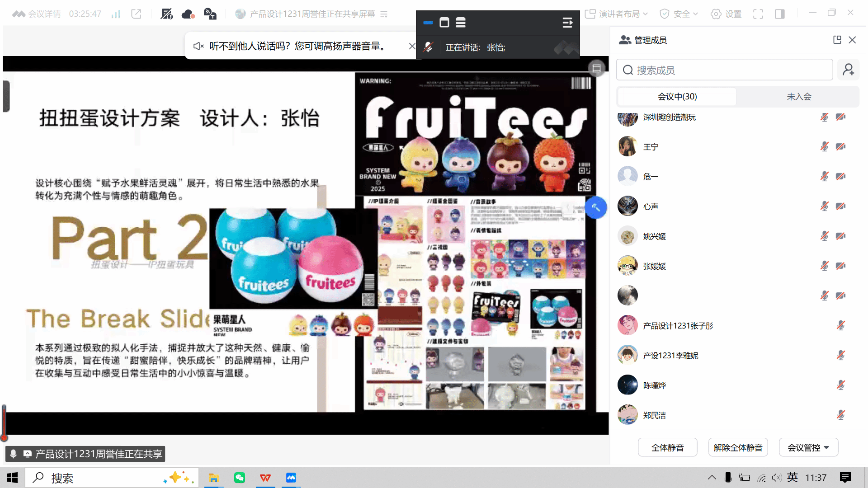Click the cloud recording icon

188,14
